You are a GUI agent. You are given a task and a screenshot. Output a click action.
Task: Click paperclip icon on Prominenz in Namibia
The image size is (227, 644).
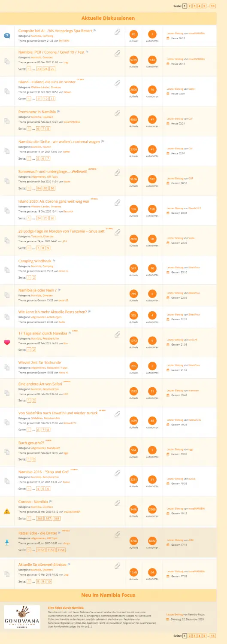point(117,113)
